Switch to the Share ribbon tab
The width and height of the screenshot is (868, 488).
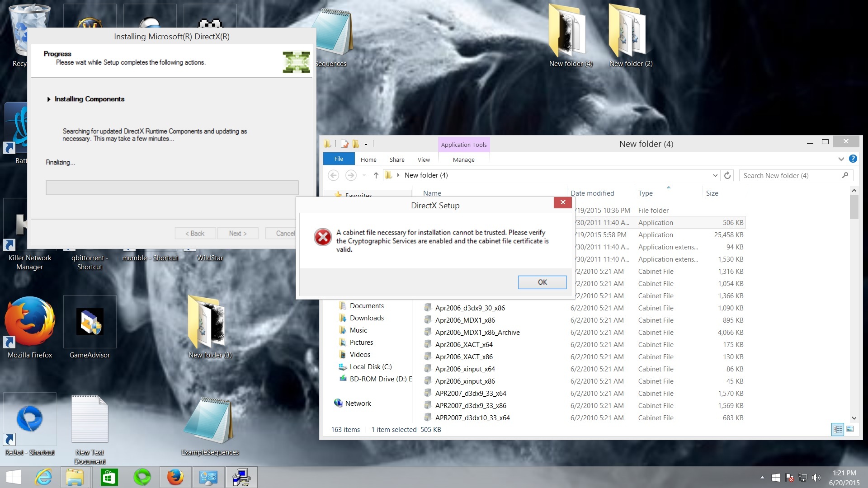coord(397,160)
